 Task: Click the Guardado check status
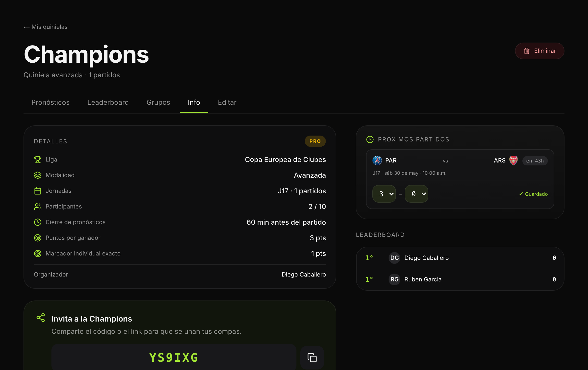pos(533,194)
